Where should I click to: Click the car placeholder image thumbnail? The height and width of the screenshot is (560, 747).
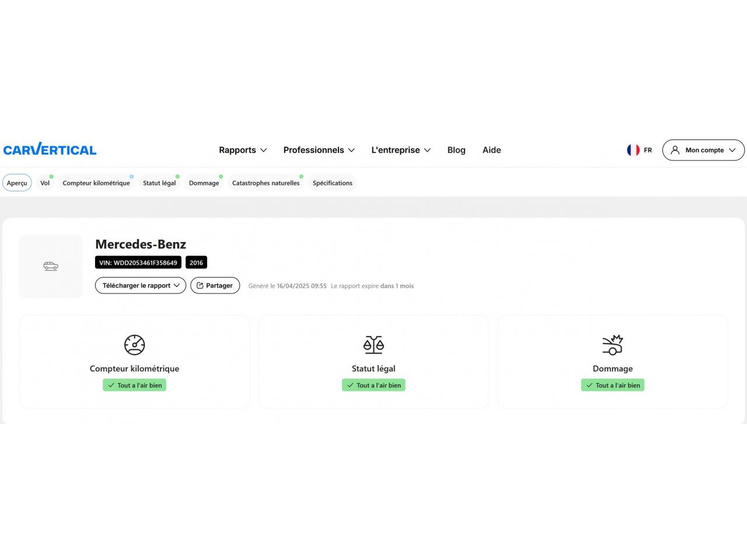(51, 267)
